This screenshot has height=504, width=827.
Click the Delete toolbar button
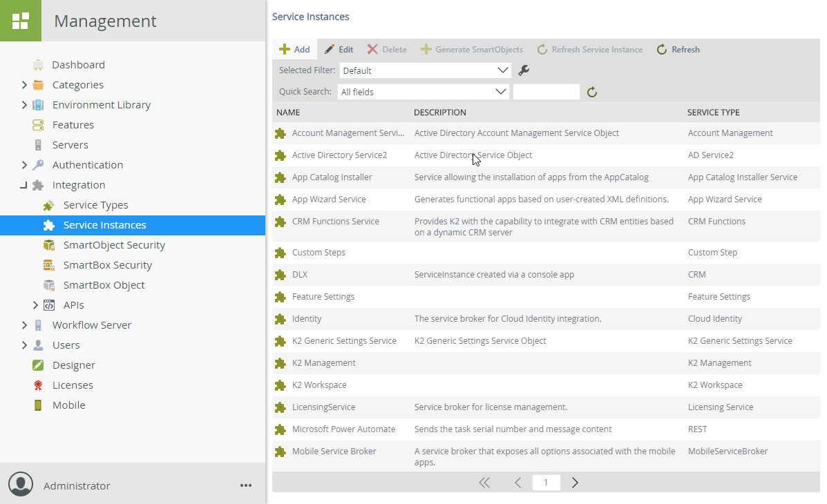[387, 50]
